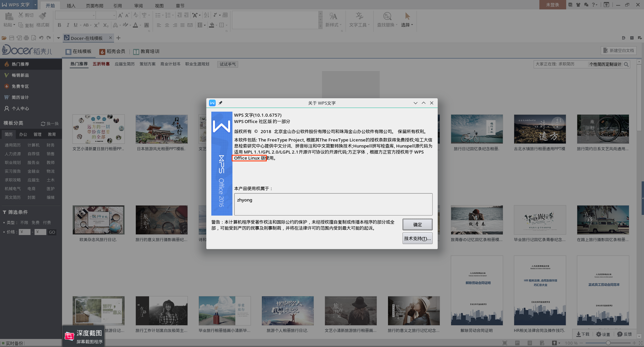Click the Docer search magnifier icon
Viewport: 644px width, 347px height.
click(x=626, y=64)
